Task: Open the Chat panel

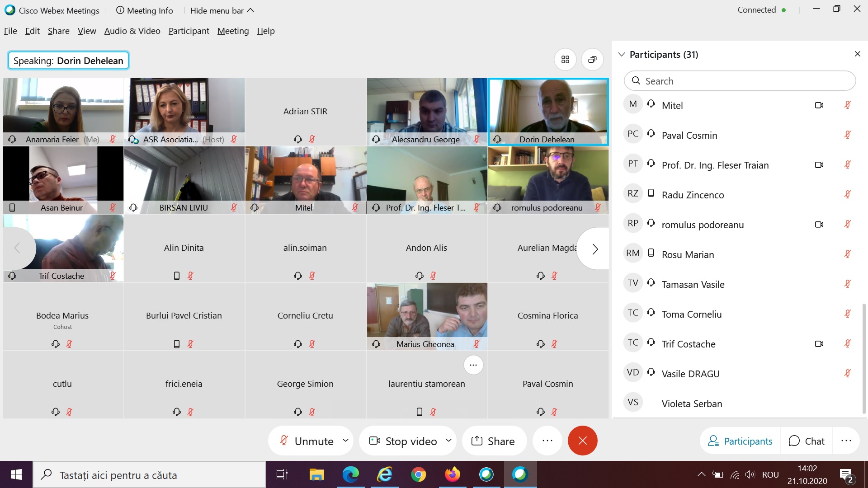Action: tap(807, 441)
